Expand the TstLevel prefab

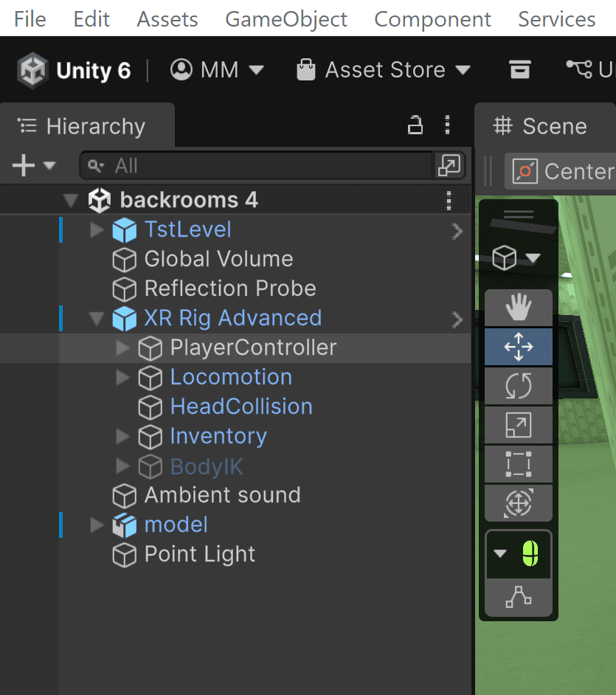pos(97,229)
